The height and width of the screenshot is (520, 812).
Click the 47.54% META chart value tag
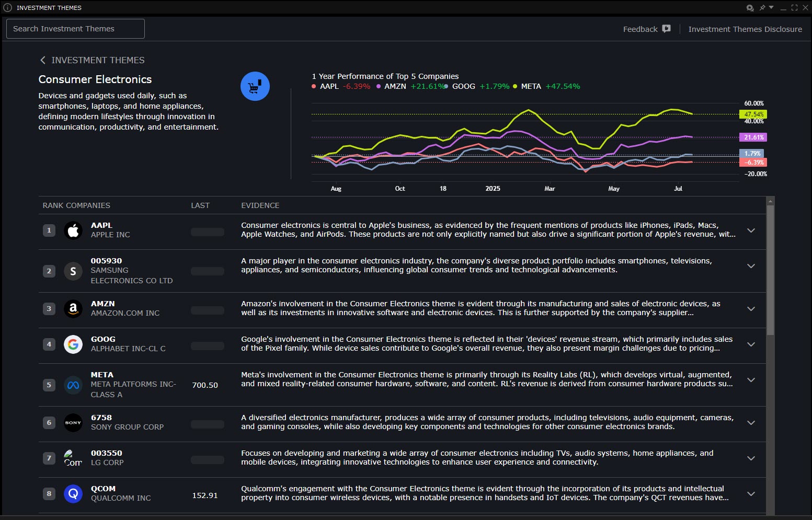click(x=753, y=114)
